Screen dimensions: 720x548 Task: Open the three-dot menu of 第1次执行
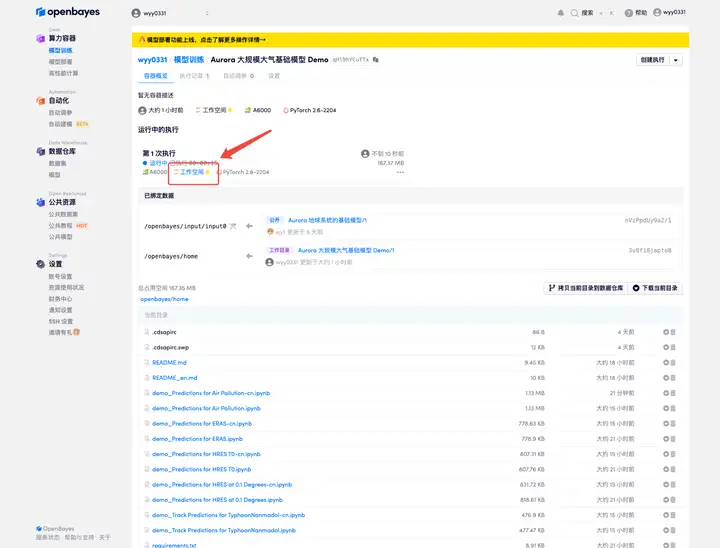point(400,172)
